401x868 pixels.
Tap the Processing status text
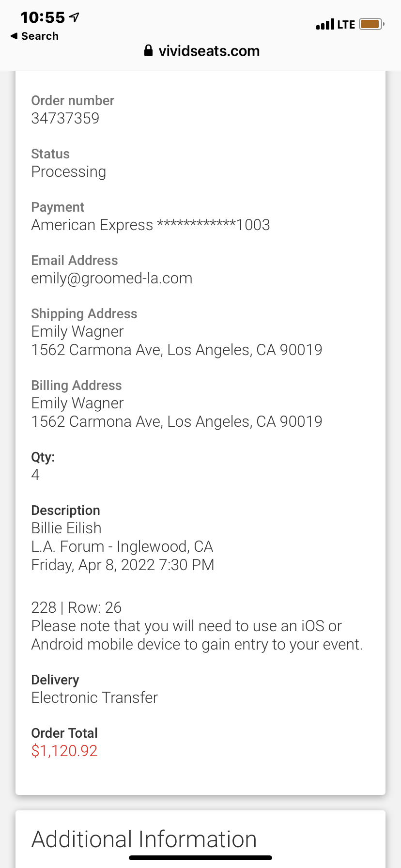(x=69, y=172)
